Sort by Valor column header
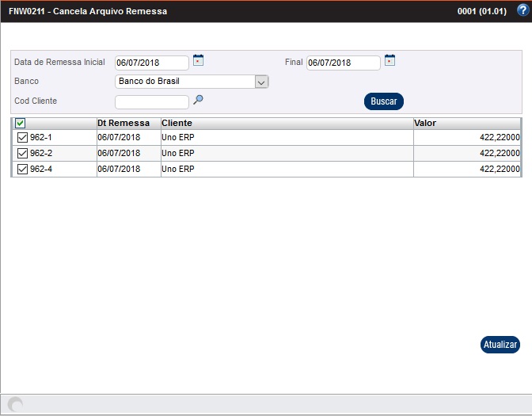Image resolution: width=532 pixels, height=416 pixels. point(425,124)
